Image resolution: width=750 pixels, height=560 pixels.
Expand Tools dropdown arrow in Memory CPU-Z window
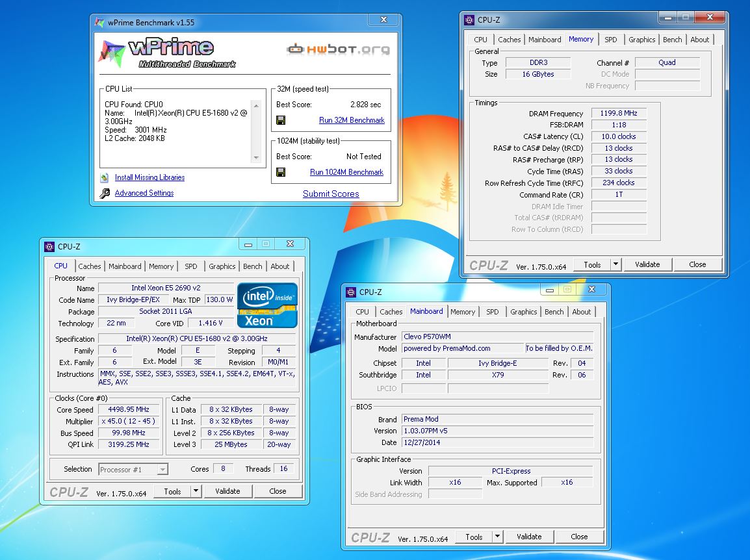615,264
